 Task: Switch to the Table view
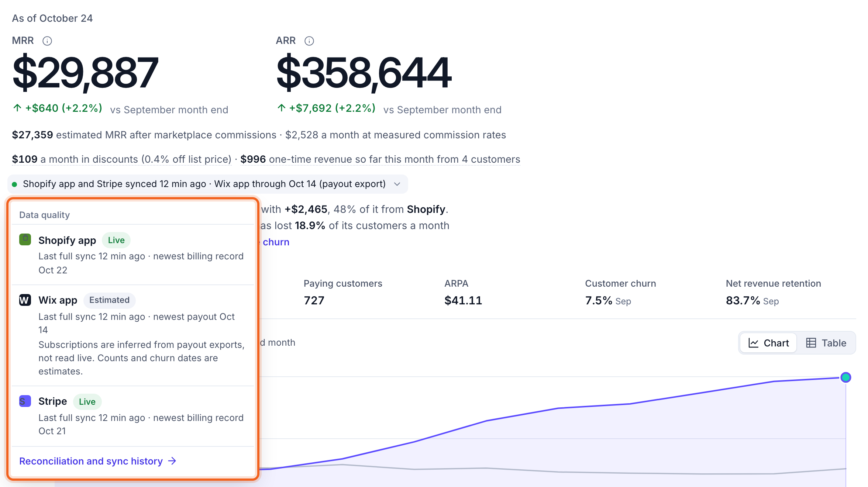click(x=826, y=343)
